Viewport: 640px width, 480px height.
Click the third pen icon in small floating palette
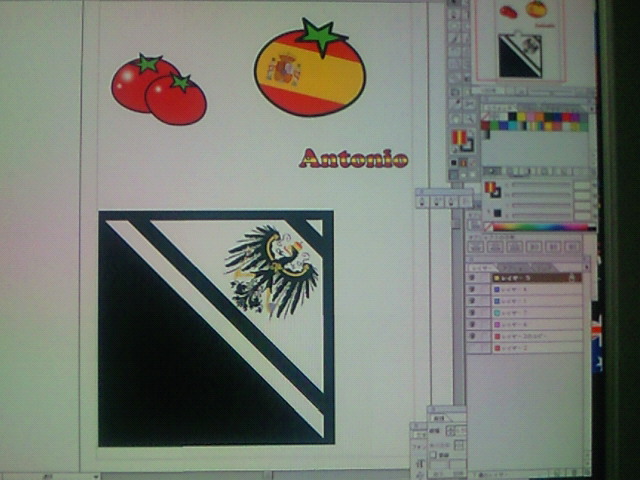pyautogui.click(x=451, y=202)
